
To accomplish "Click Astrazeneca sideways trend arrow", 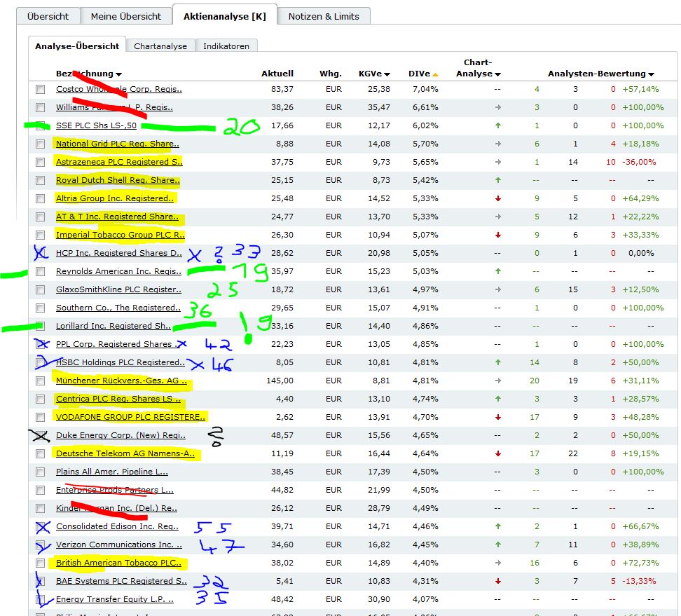I will (x=497, y=162).
